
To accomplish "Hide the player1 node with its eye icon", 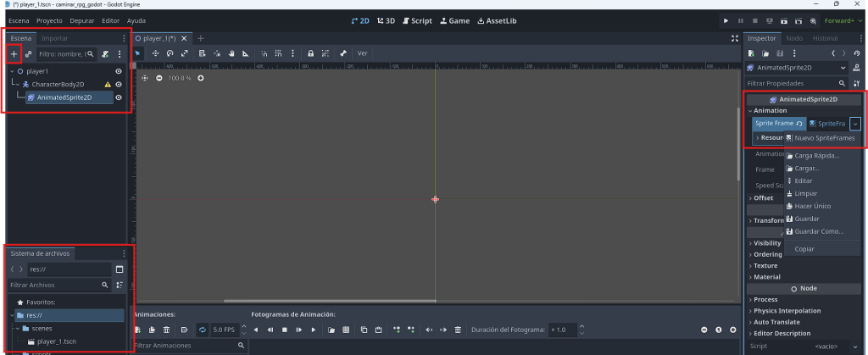I will point(119,71).
